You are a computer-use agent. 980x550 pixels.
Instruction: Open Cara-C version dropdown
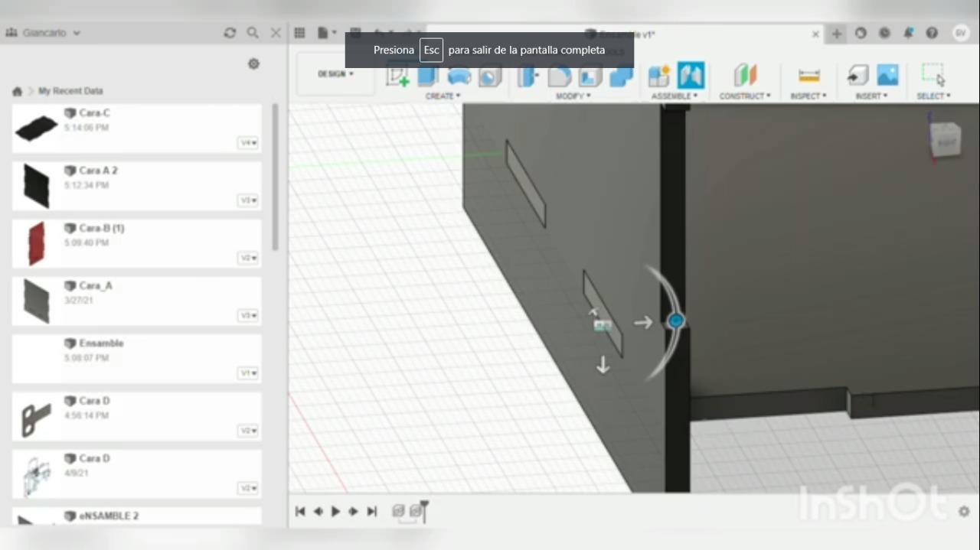pyautogui.click(x=248, y=143)
